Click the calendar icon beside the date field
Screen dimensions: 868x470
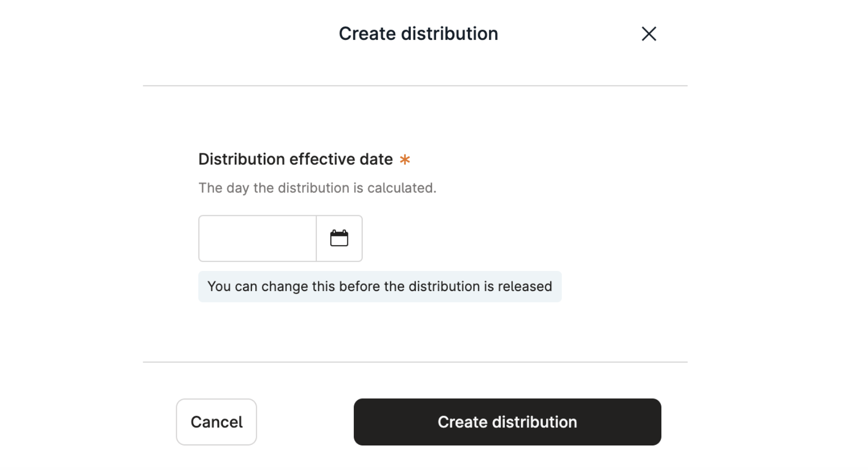(339, 238)
